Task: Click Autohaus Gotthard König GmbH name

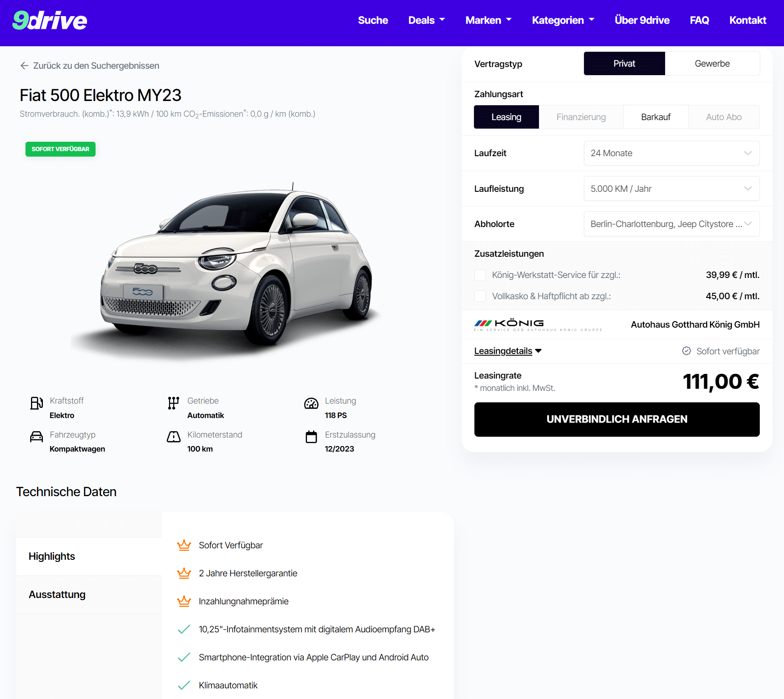Action: [x=695, y=325]
